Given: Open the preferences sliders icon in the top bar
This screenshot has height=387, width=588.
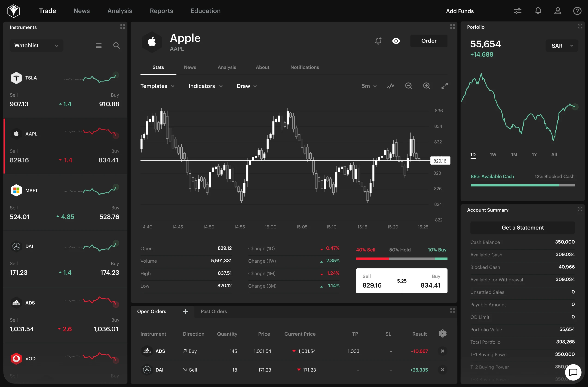Looking at the screenshot, I should coord(518,11).
